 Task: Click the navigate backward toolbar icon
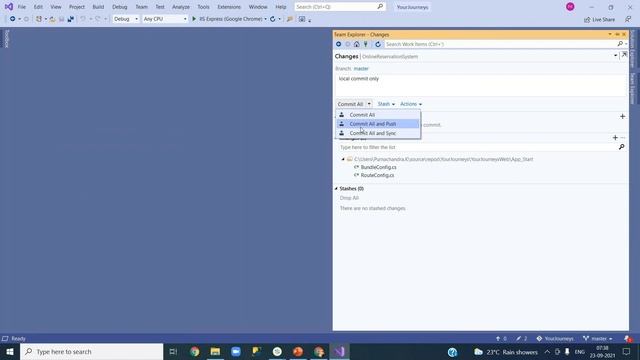[12, 19]
